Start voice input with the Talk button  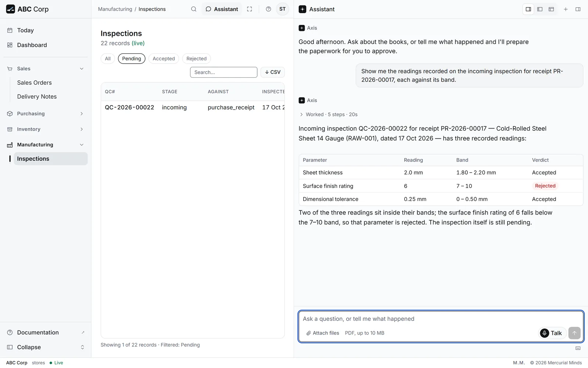(552, 333)
